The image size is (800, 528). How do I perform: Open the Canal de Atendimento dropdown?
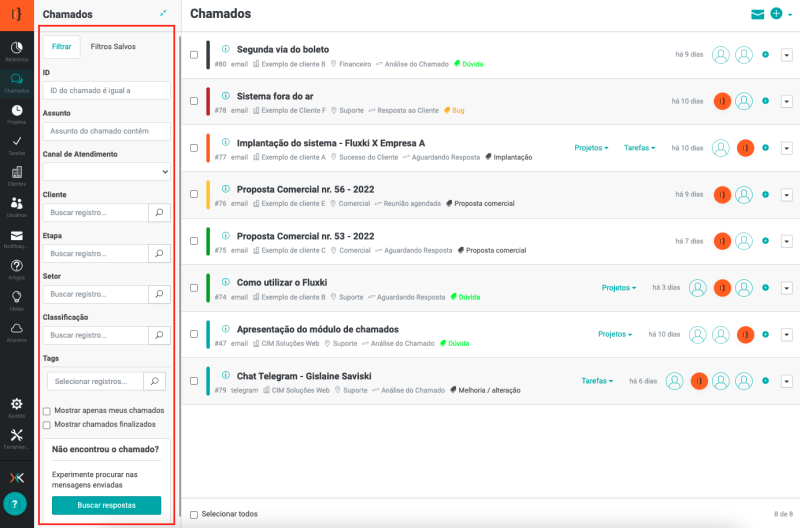coord(107,172)
